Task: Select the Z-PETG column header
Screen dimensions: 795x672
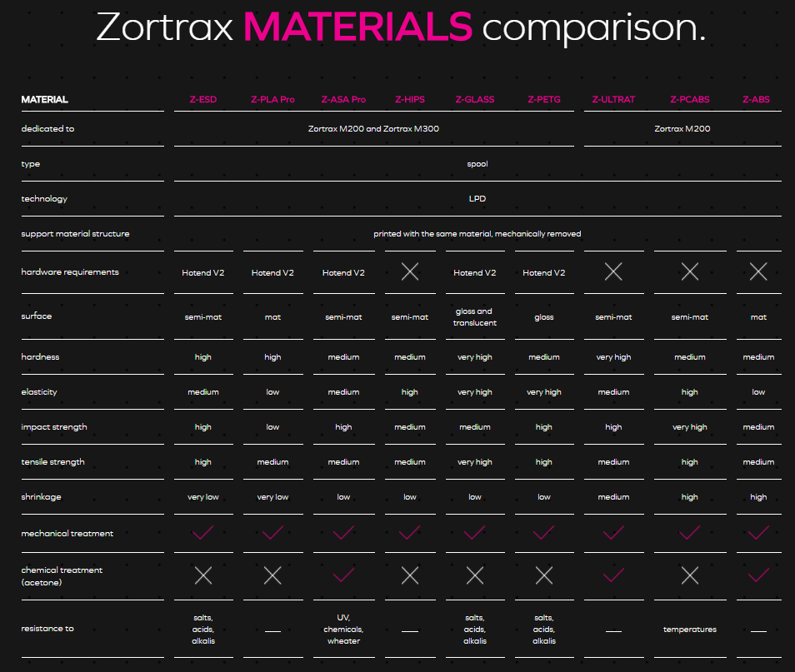Action: point(544,99)
